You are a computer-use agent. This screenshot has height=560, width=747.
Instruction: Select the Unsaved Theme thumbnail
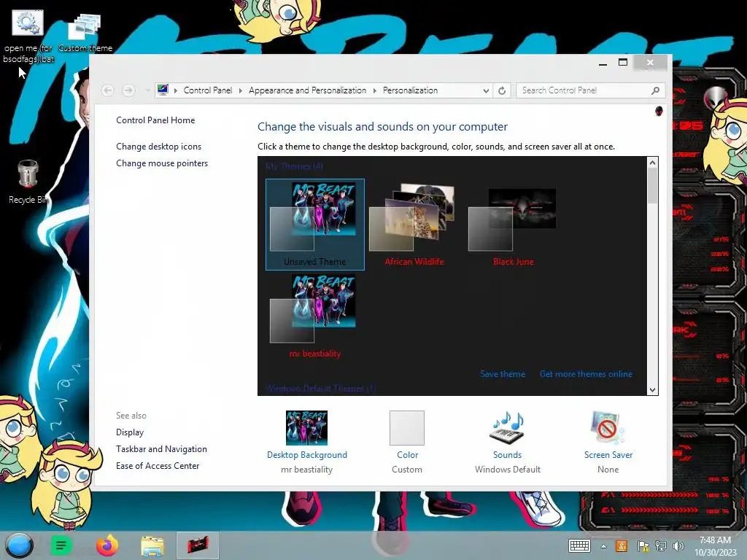315,225
